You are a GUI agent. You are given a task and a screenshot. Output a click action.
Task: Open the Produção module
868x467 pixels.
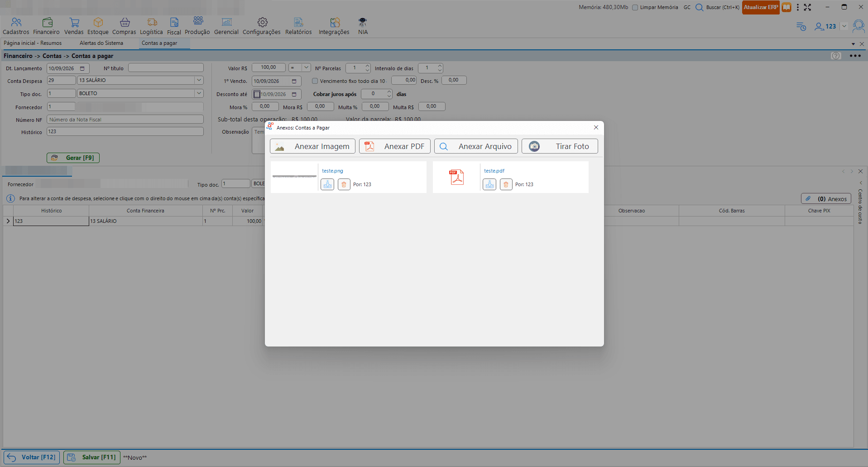(x=197, y=26)
